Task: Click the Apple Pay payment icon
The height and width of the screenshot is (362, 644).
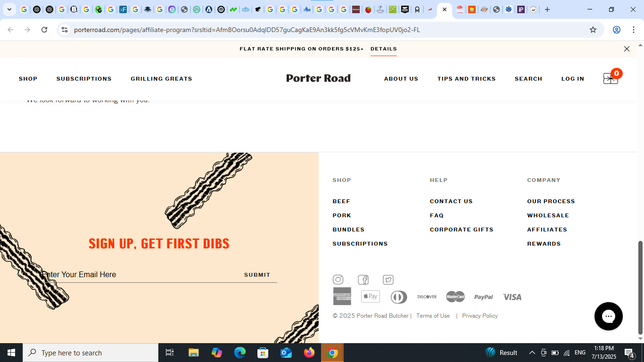Action: coord(371,296)
